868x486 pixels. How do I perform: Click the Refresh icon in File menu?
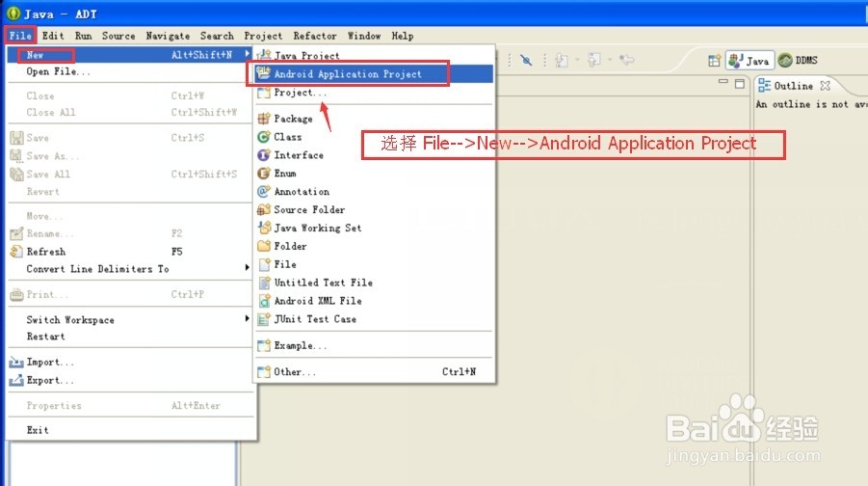(16, 252)
